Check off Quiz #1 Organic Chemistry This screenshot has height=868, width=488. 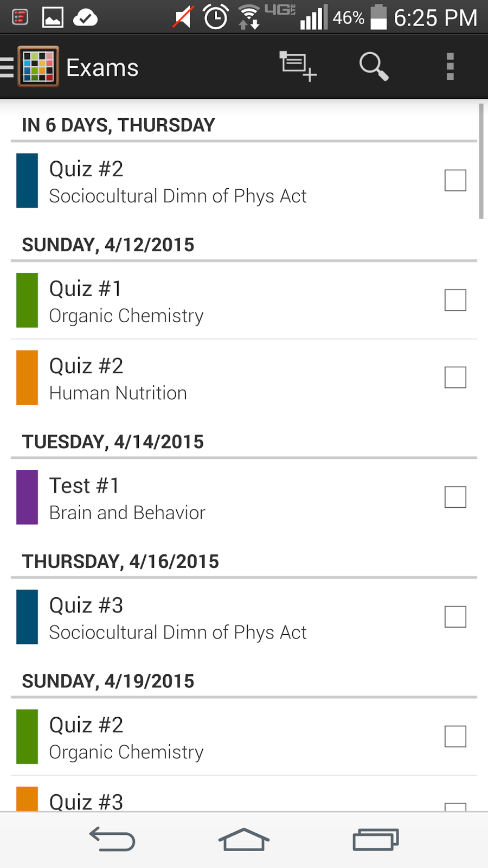click(x=455, y=300)
